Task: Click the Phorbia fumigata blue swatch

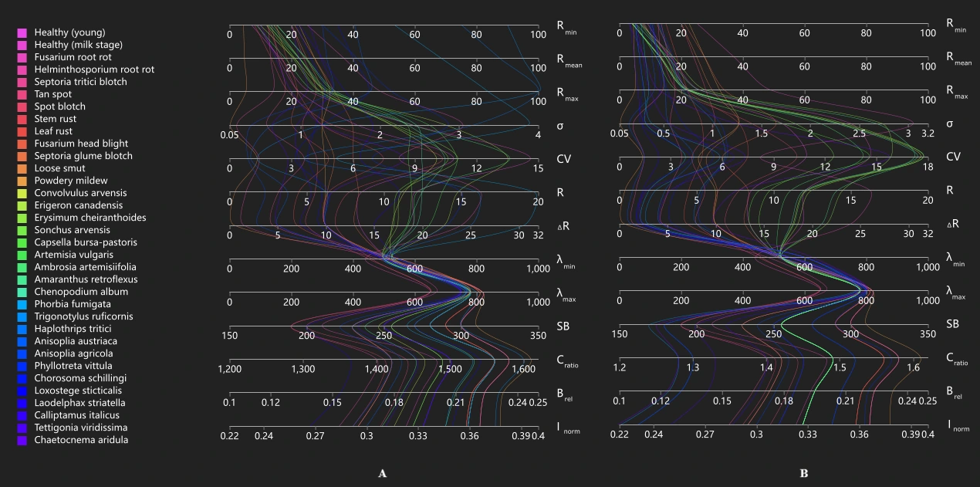Action: coord(22,304)
